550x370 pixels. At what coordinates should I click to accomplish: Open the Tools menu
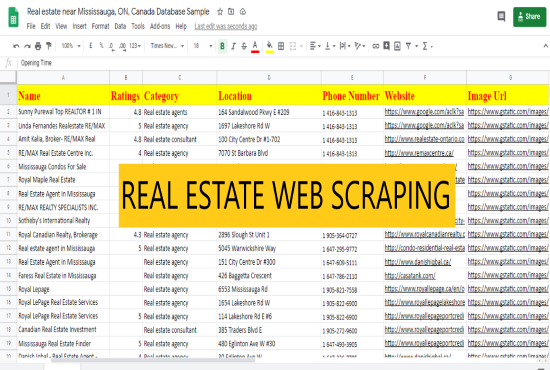138,26
